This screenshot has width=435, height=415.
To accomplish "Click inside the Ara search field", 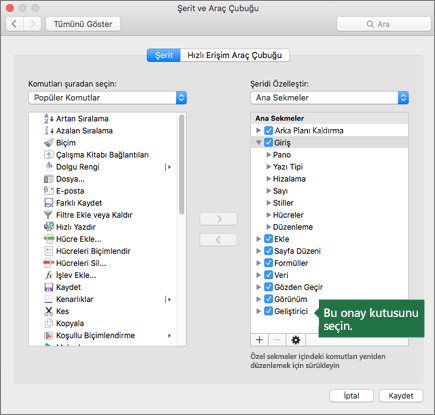I will [x=384, y=24].
